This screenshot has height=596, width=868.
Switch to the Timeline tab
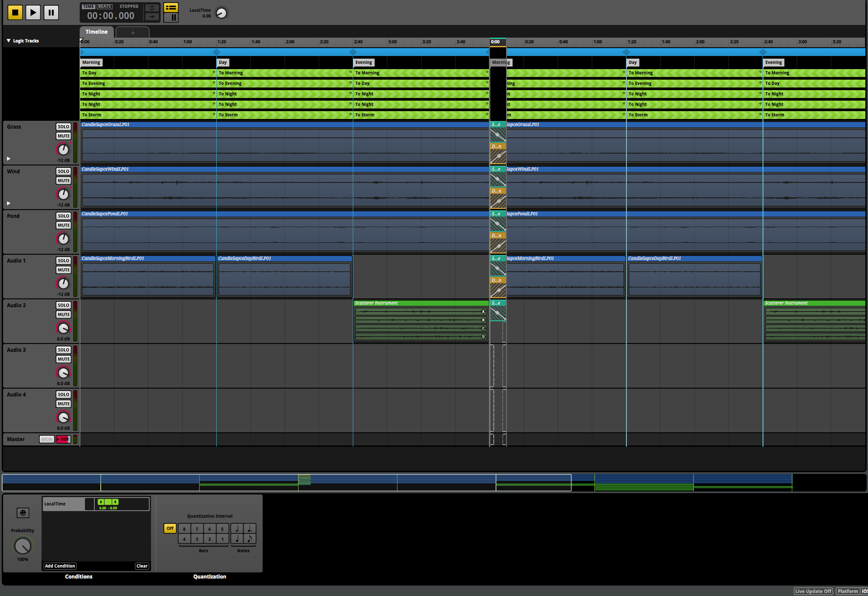click(x=96, y=32)
